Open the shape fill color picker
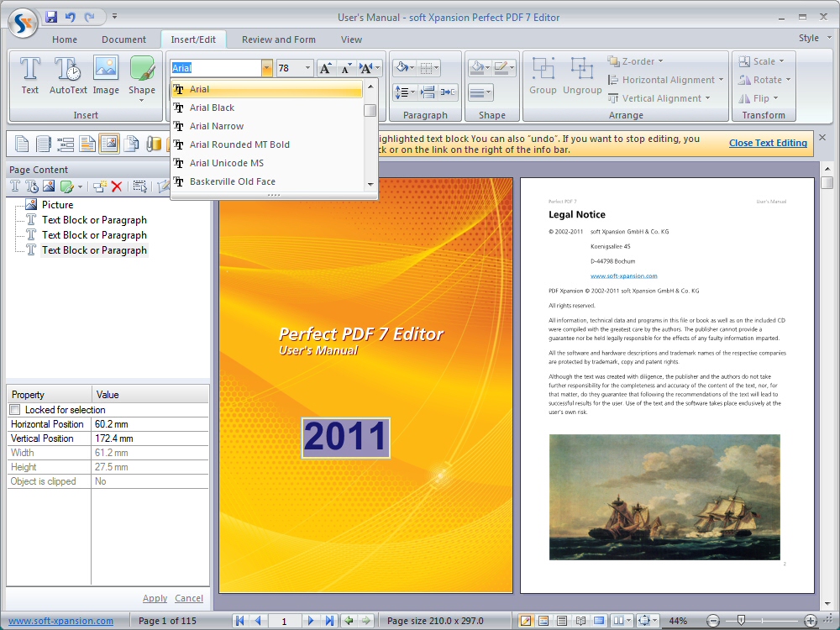The width and height of the screenshot is (840, 630). [x=480, y=68]
